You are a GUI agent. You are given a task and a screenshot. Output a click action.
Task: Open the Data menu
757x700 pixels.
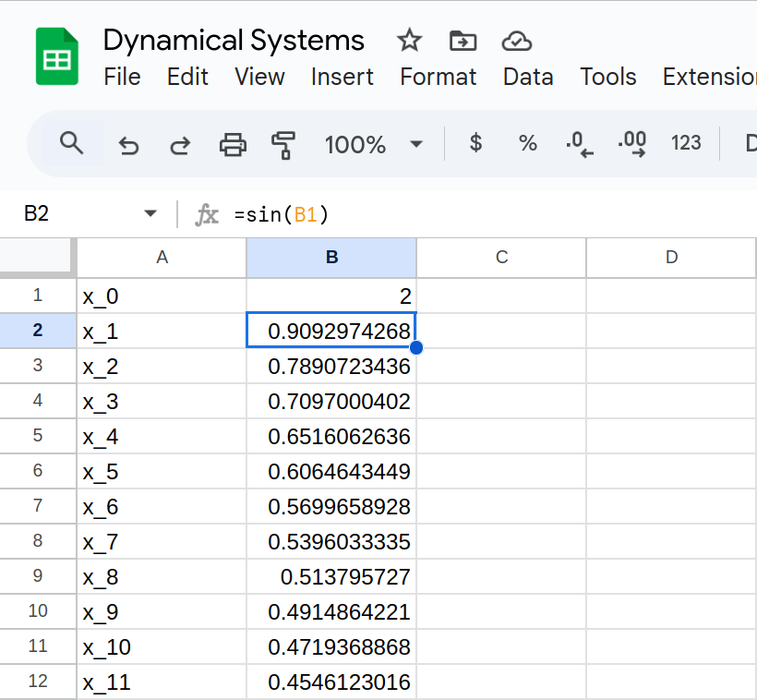tap(528, 77)
